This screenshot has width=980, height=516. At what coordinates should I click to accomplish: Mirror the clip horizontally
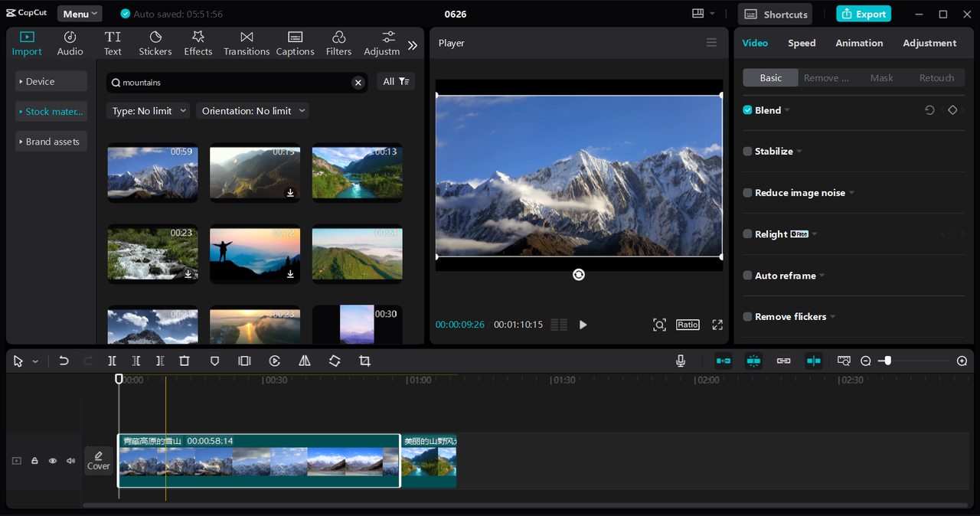305,361
